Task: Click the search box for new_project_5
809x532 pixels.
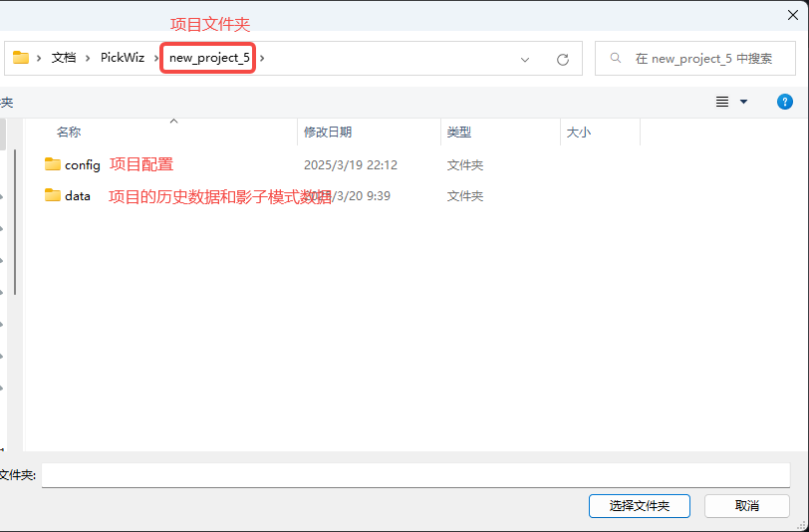Action: point(707,59)
